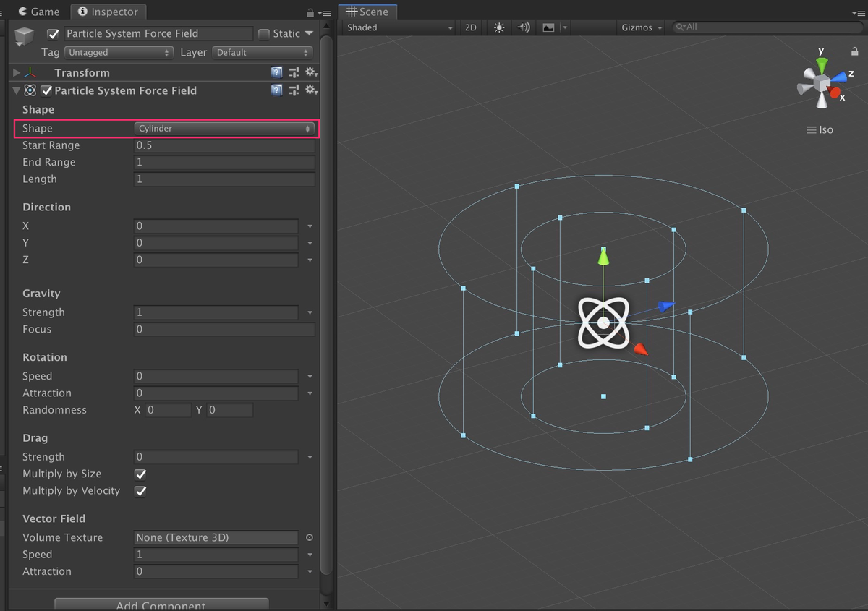
Task: Open scene effects dropdown arrow
Action: click(x=564, y=27)
